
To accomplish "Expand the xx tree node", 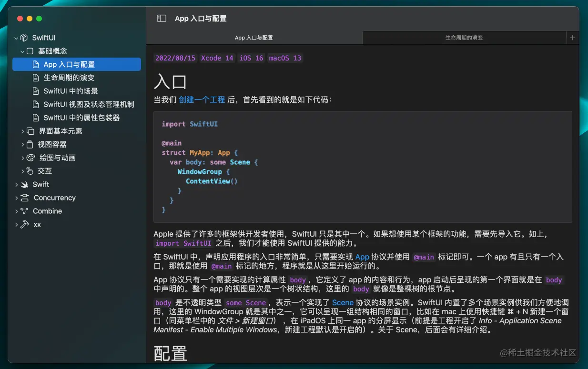I will tap(17, 224).
